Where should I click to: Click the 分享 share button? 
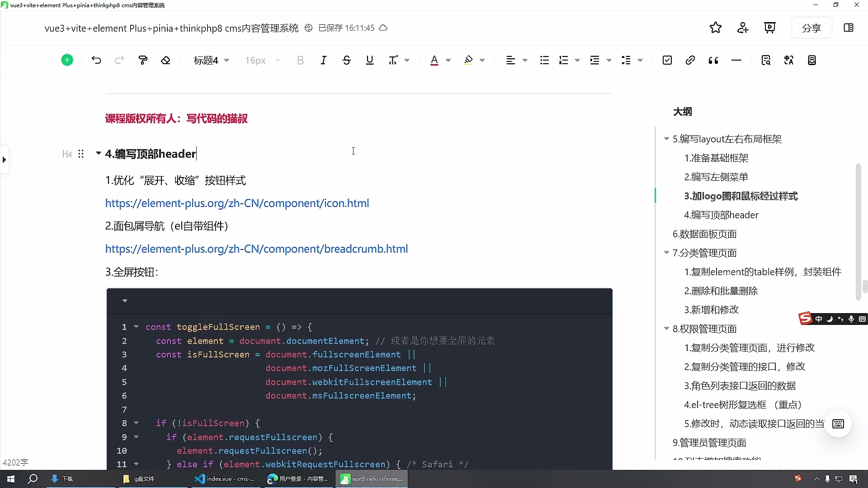[x=811, y=28]
